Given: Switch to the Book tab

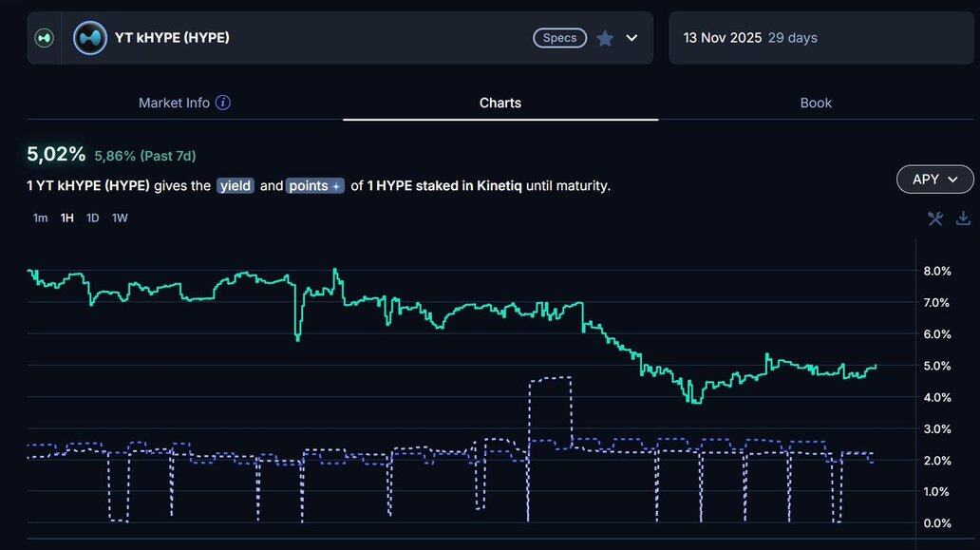Looking at the screenshot, I should pyautogui.click(x=816, y=103).
